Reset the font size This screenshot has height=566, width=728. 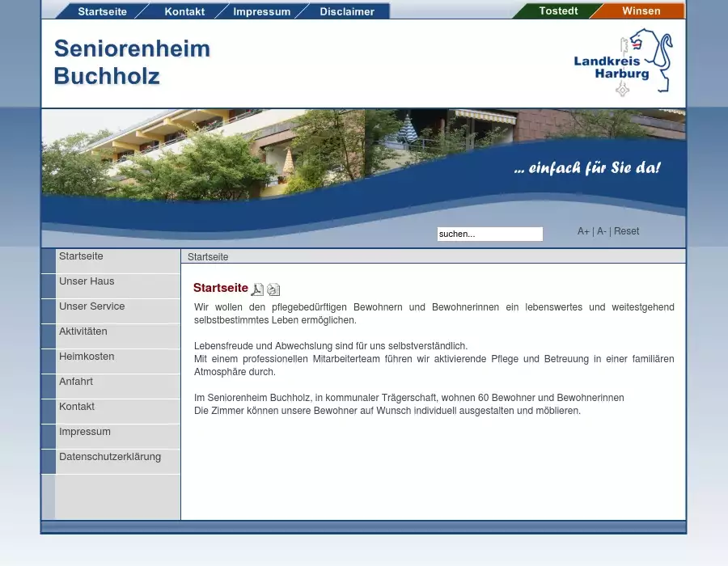click(x=626, y=231)
